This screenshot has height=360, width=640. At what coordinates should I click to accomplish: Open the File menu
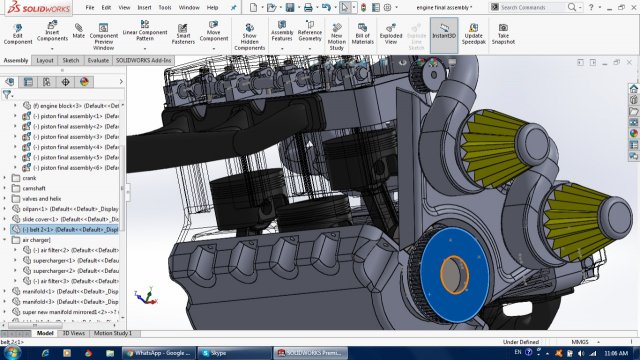90,7
